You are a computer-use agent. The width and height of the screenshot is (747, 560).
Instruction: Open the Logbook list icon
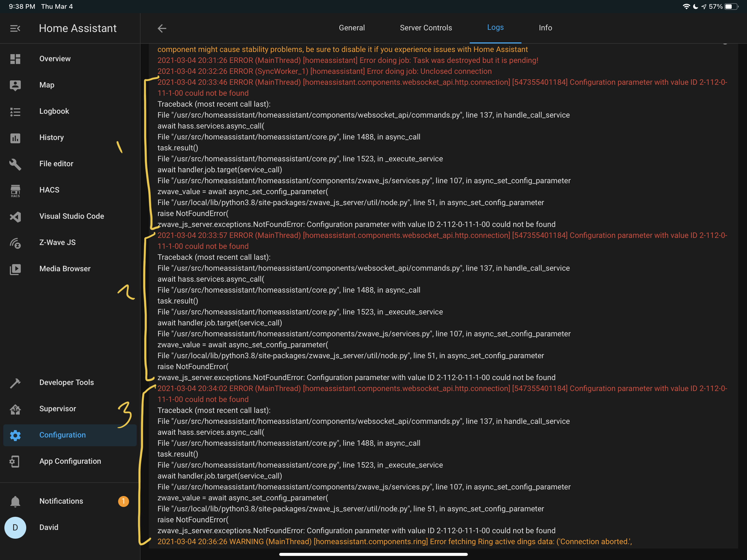pyautogui.click(x=15, y=112)
